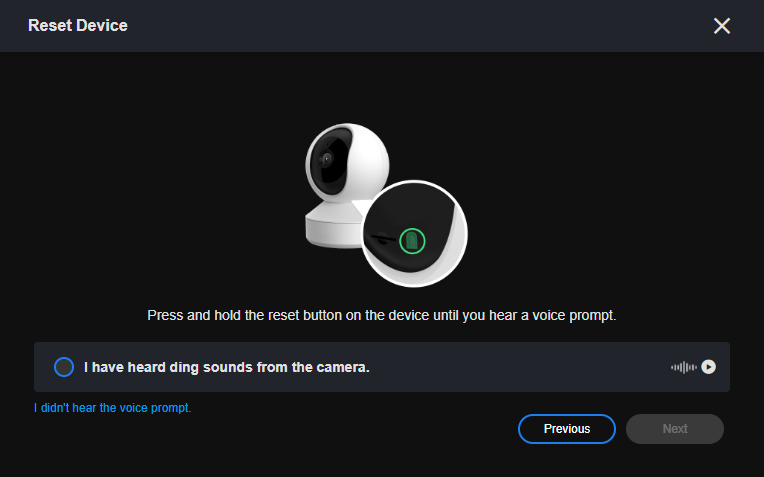This screenshot has width=764, height=477.
Task: Go back with the Previous button
Action: click(x=566, y=429)
